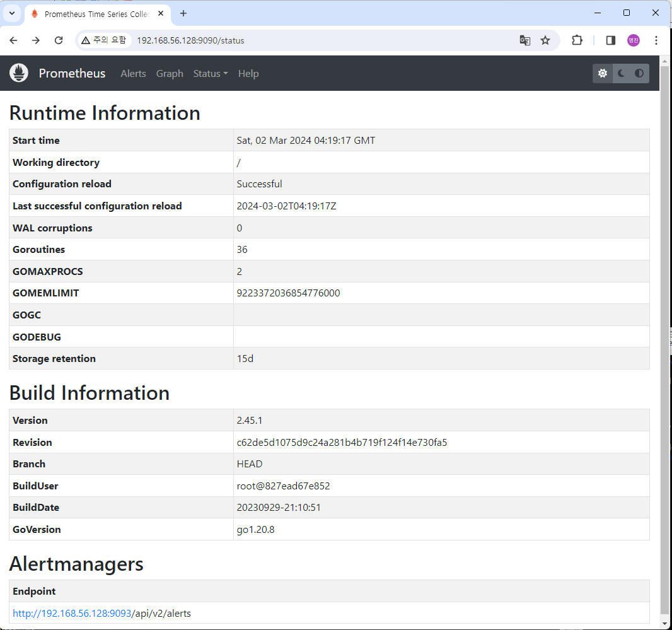
Task: Click the Goroutines value '36'
Action: tap(242, 250)
